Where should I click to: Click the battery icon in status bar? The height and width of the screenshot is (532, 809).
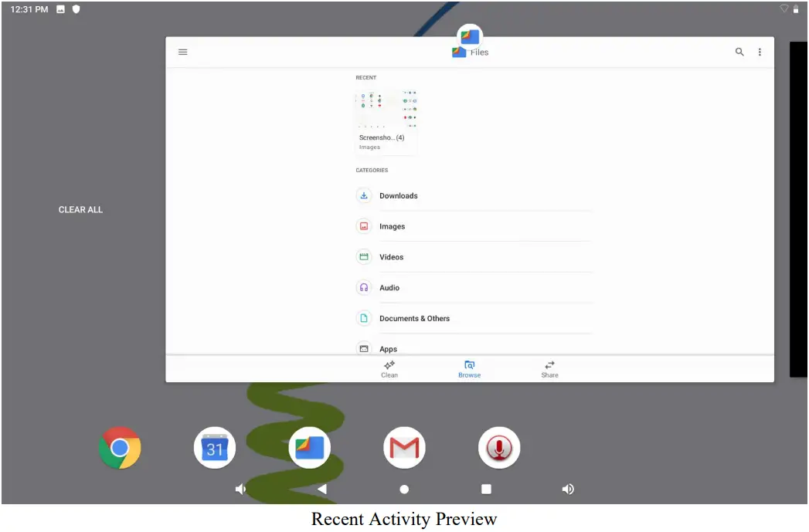(x=796, y=8)
